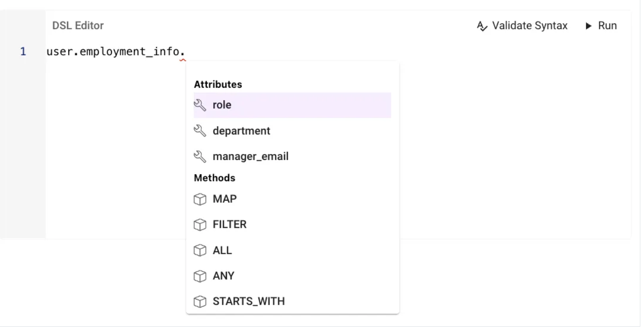
Task: Click line number 1 in the gutter
Action: click(23, 52)
